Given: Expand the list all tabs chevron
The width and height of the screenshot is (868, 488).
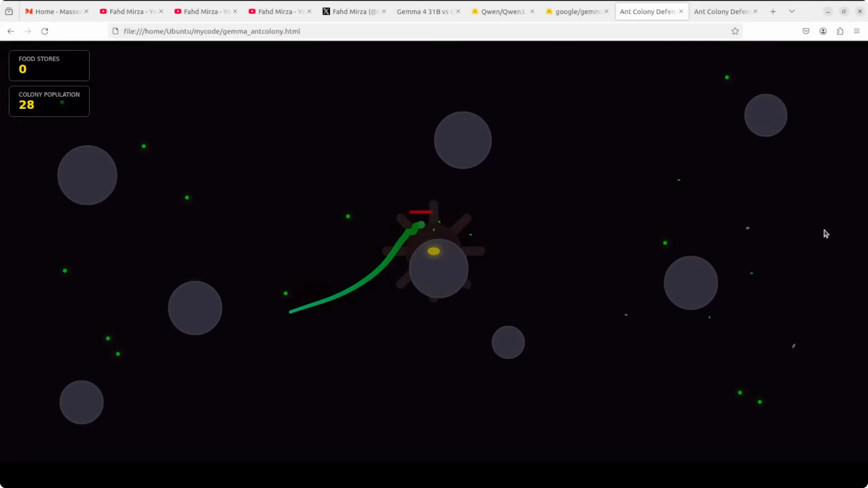Looking at the screenshot, I should [792, 12].
